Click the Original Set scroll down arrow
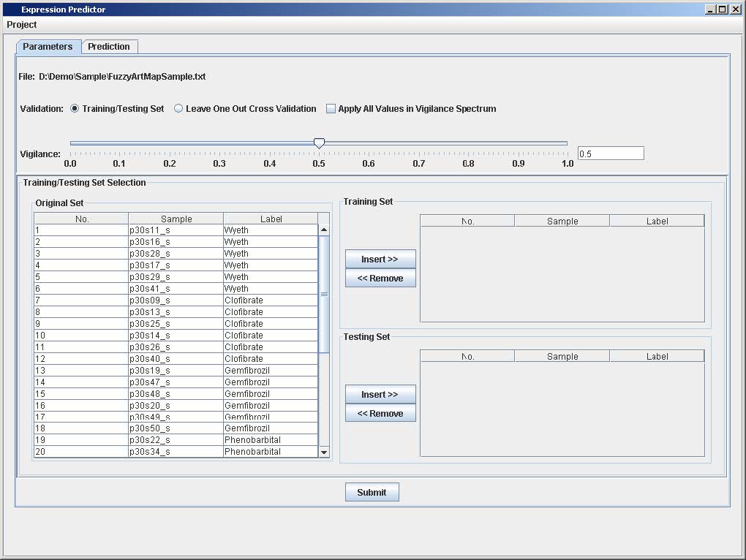 pos(324,452)
